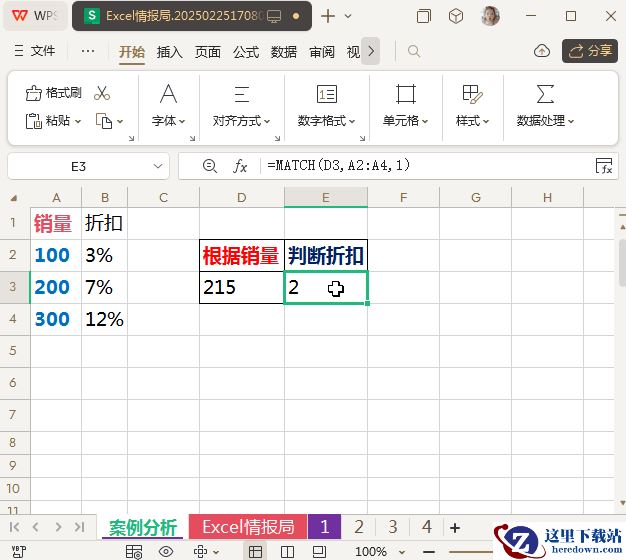
Task: Click the zoom out minus button
Action: (429, 552)
